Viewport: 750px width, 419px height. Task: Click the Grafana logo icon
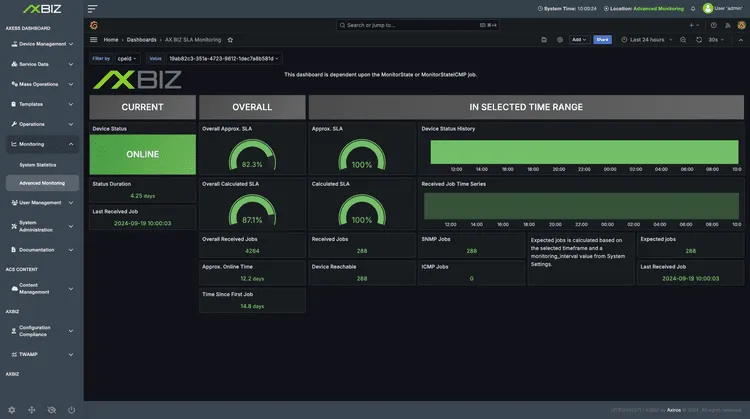coord(94,25)
